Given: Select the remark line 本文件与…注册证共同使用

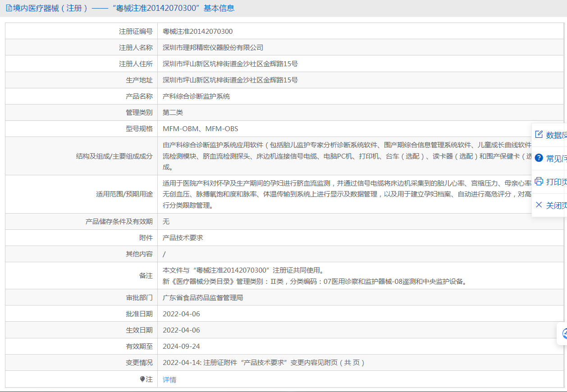Looking at the screenshot, I should tap(243, 270).
